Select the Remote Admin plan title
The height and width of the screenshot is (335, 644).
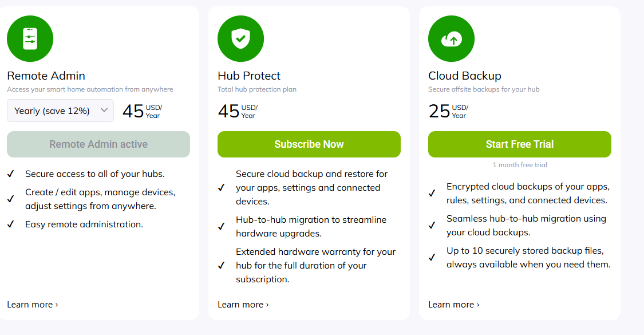click(46, 76)
